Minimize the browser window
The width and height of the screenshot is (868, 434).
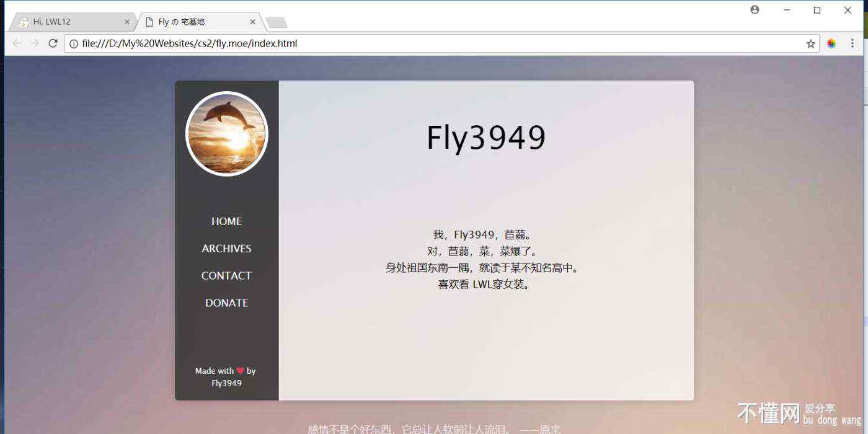787,10
